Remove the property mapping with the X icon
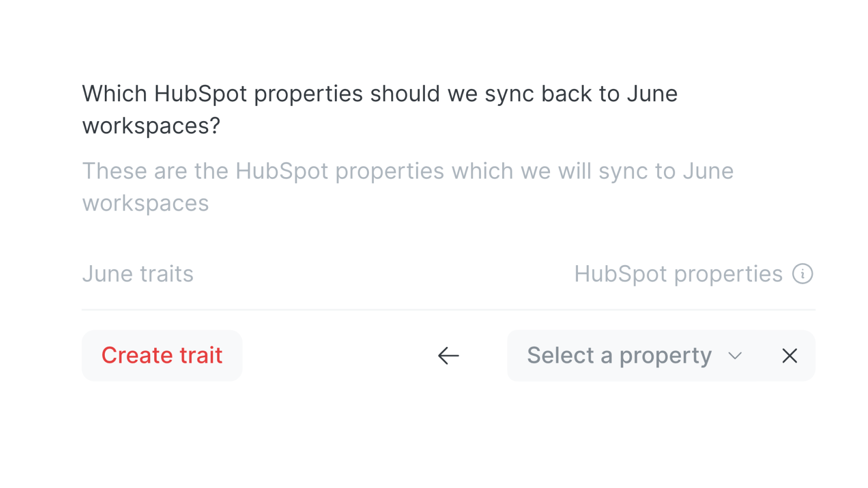Screen dimensions: 868x488 (x=789, y=356)
